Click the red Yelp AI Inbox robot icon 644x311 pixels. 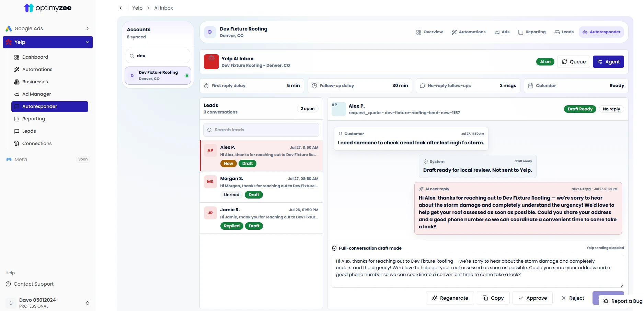[211, 62]
